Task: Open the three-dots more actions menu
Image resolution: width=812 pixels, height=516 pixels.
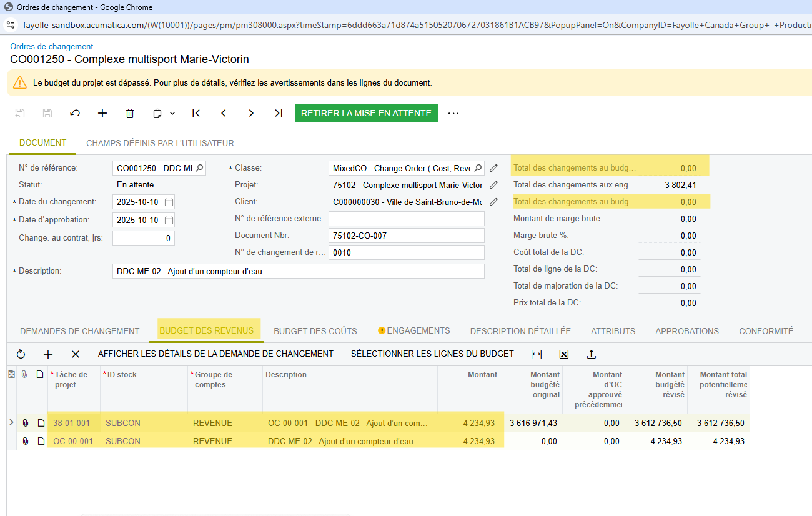Action: tap(453, 113)
